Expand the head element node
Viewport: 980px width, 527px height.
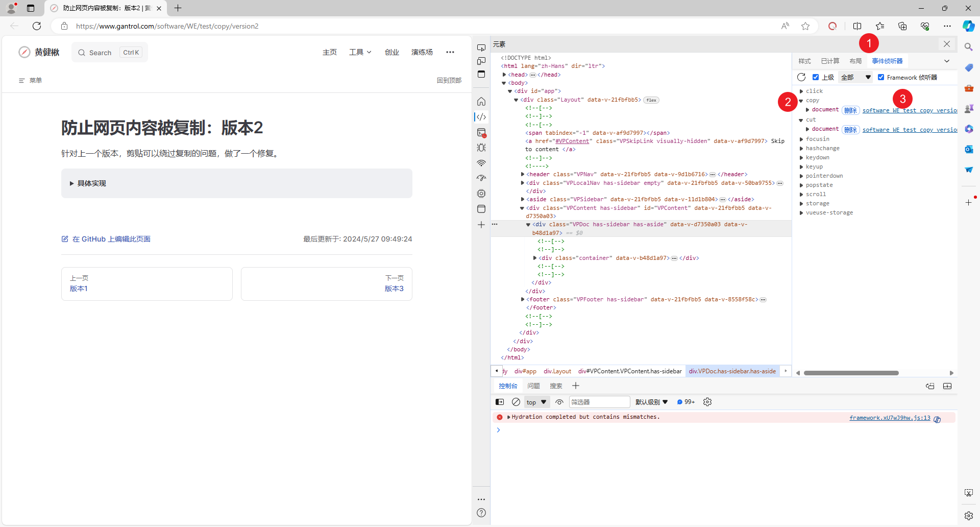point(504,75)
